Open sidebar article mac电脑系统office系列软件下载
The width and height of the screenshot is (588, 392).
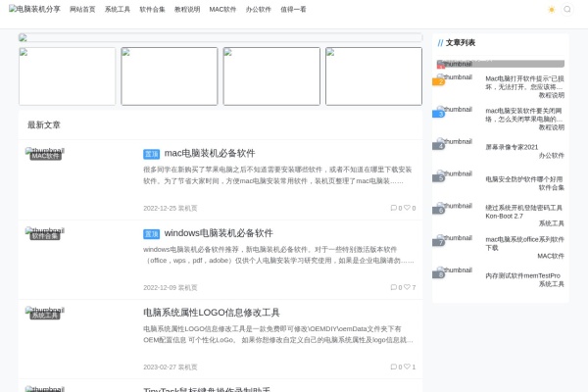524,243
